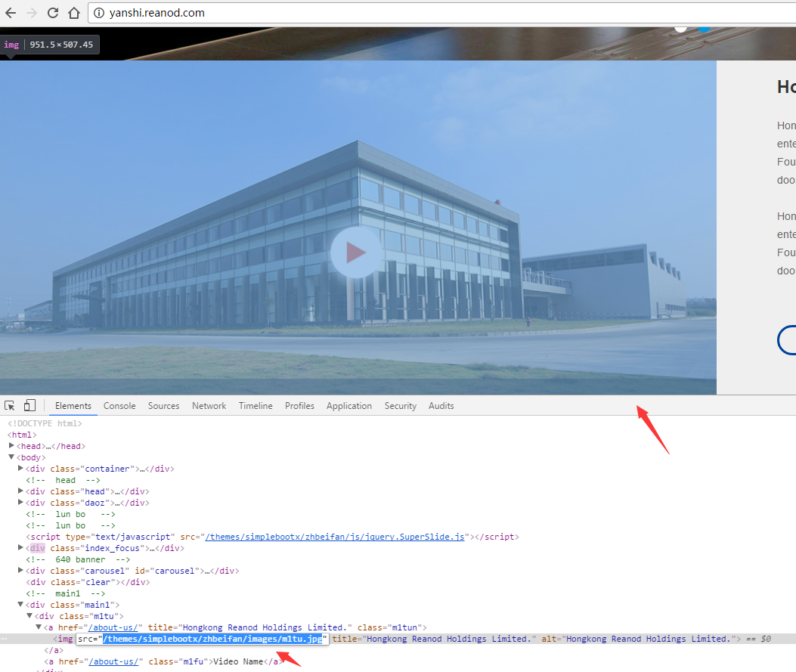Expand the div id carousel node
The image size is (796, 672).
point(21,571)
